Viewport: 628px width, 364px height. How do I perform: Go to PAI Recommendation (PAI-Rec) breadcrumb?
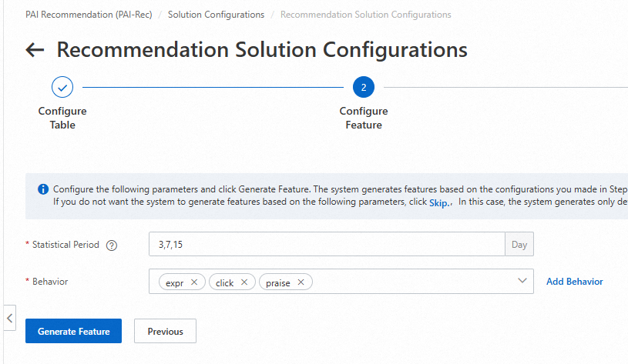89,15
